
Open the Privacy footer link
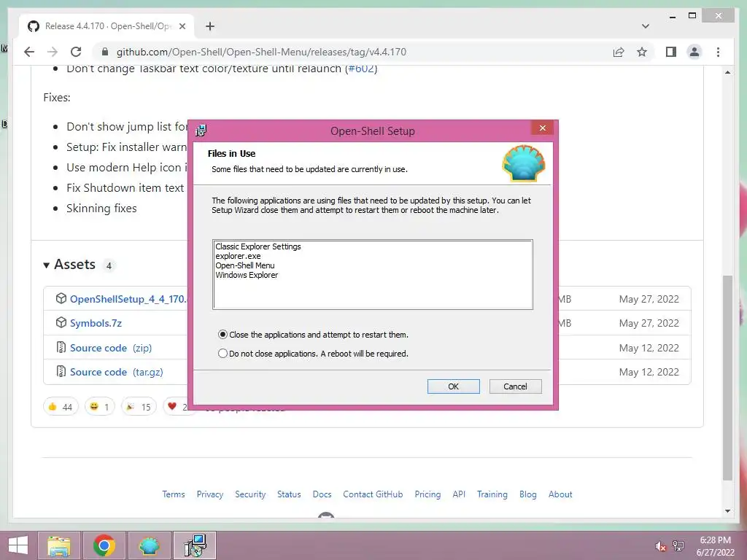click(209, 494)
